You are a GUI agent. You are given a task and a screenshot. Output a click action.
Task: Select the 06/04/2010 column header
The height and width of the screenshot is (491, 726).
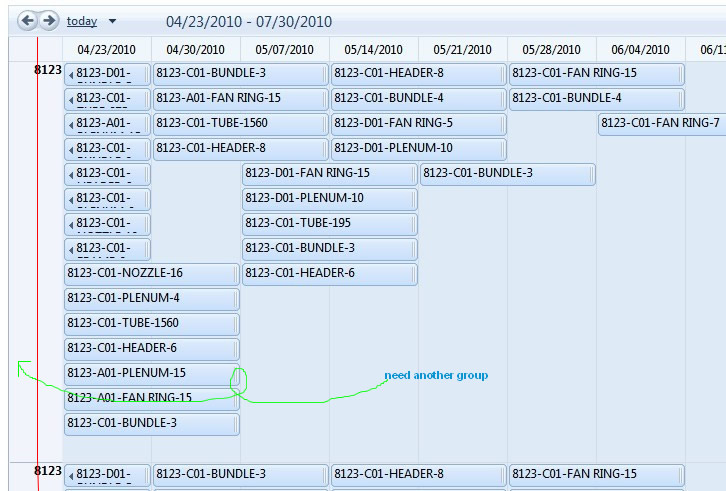pyautogui.click(x=640, y=50)
